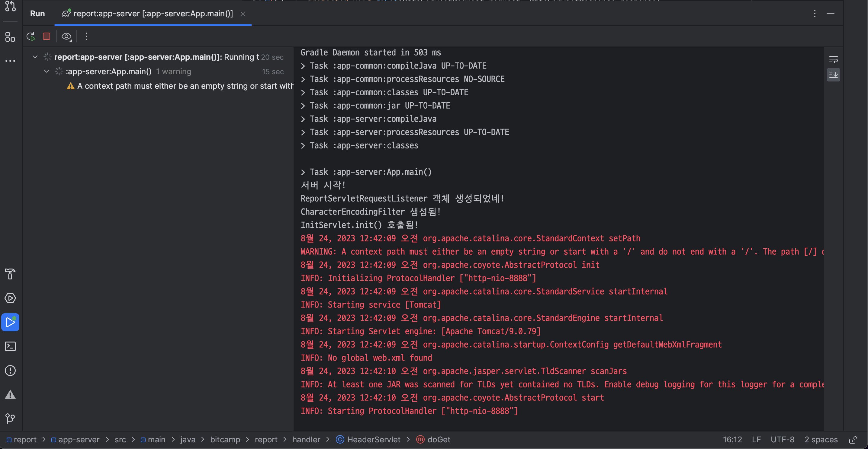
Task: Click the warning icon on context path row
Action: click(70, 86)
